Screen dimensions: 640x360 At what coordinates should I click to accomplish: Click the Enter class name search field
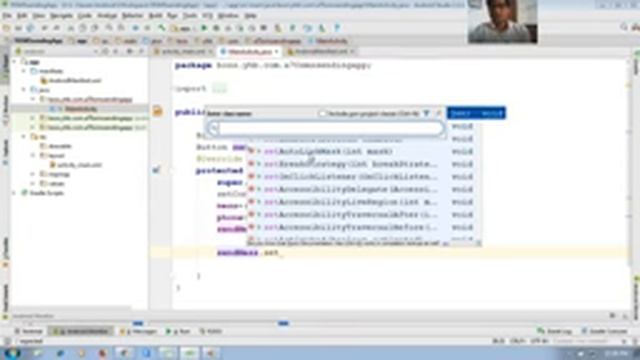click(x=325, y=128)
